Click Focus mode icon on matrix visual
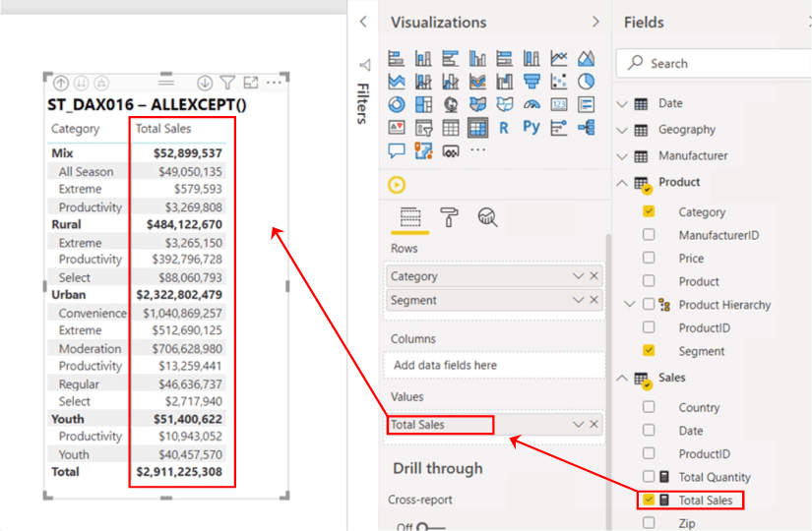This screenshot has height=531, width=812. tap(251, 83)
